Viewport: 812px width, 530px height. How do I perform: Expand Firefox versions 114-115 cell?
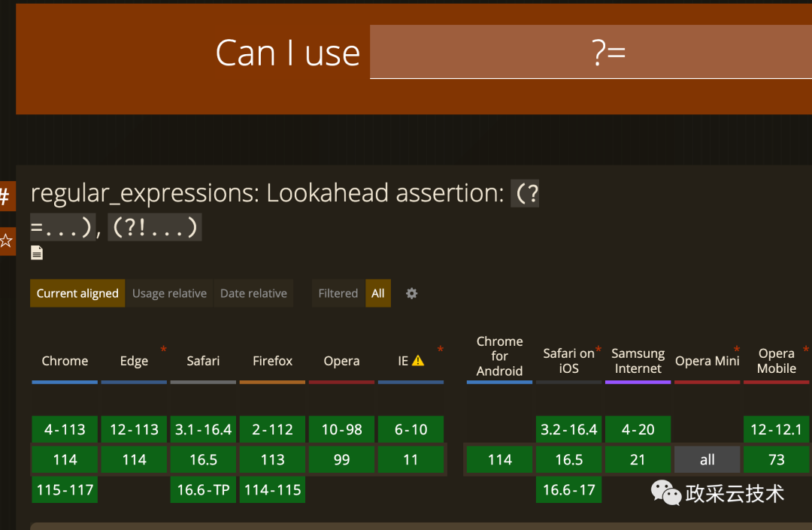[272, 490]
